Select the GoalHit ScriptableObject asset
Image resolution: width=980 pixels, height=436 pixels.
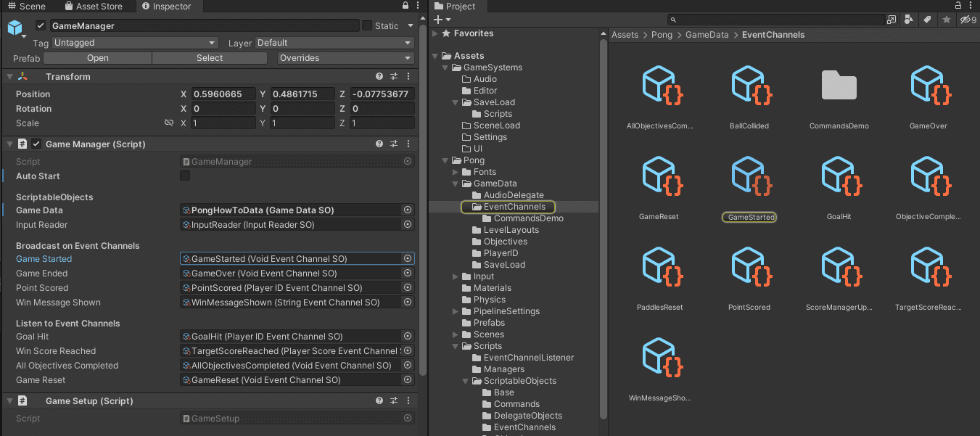click(839, 177)
